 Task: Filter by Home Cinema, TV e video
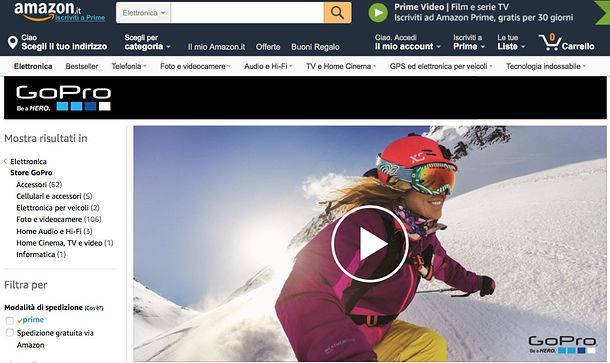(x=65, y=243)
